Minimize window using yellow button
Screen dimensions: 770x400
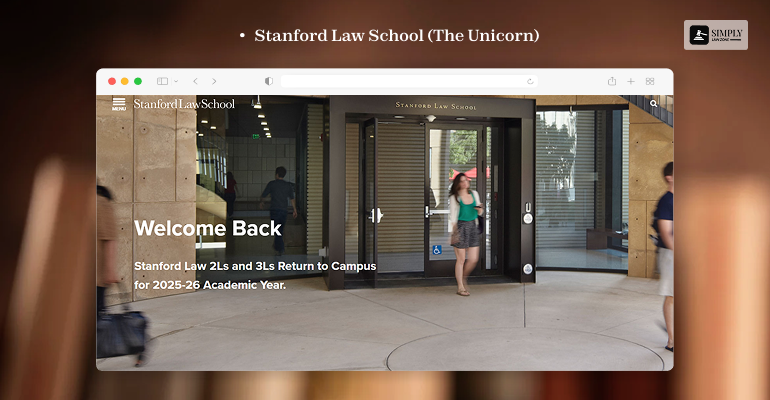125,81
